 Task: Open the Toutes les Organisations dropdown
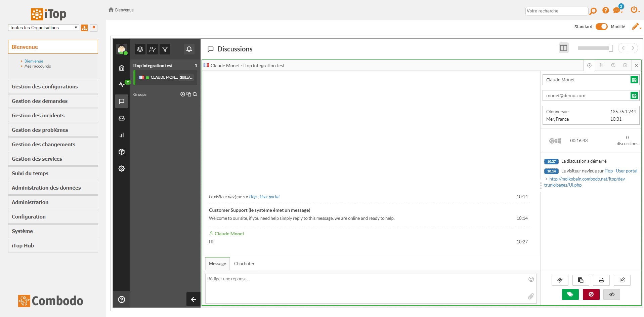44,28
